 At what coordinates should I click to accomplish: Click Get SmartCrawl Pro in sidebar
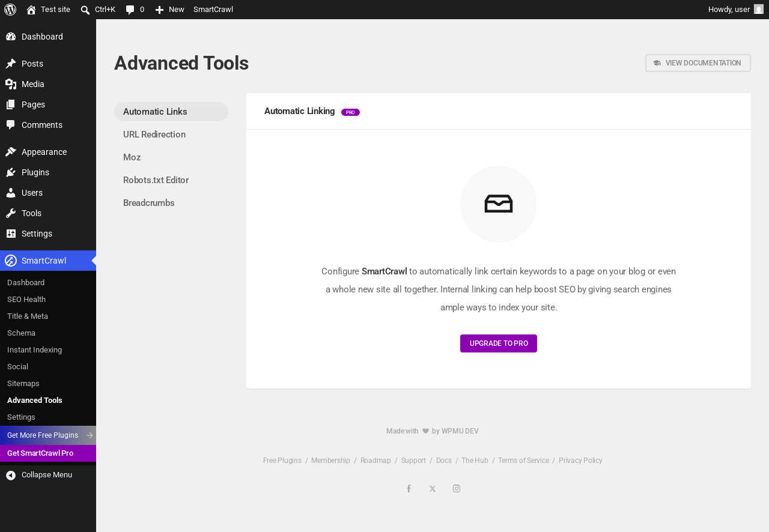click(x=48, y=453)
